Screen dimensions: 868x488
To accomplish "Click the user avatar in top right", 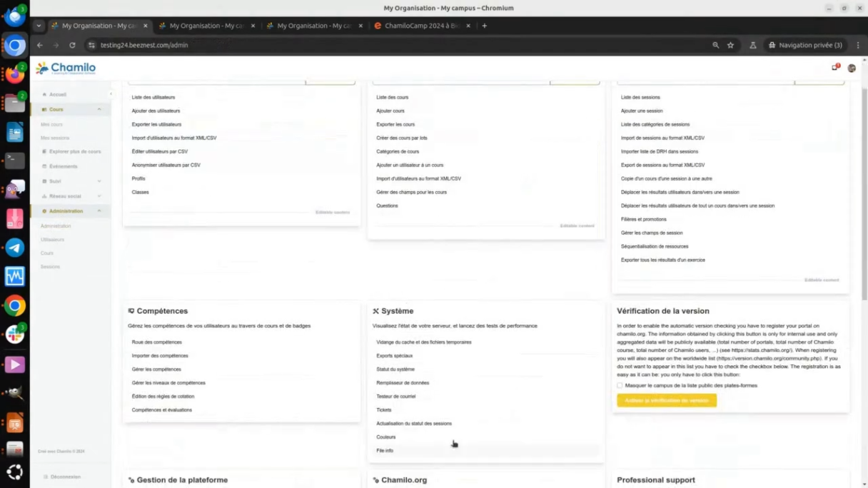I will [852, 68].
